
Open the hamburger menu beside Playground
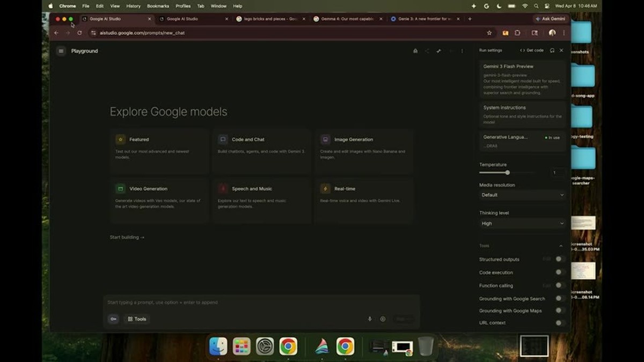pos(61,51)
